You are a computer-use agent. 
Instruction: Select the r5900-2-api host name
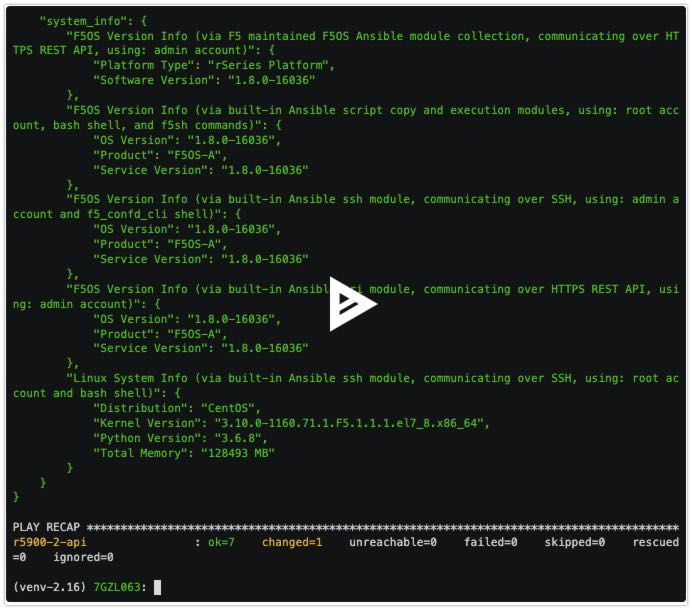(49, 542)
